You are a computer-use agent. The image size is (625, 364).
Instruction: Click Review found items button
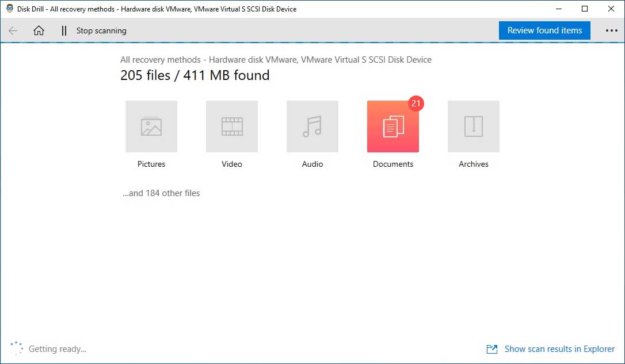tap(544, 30)
